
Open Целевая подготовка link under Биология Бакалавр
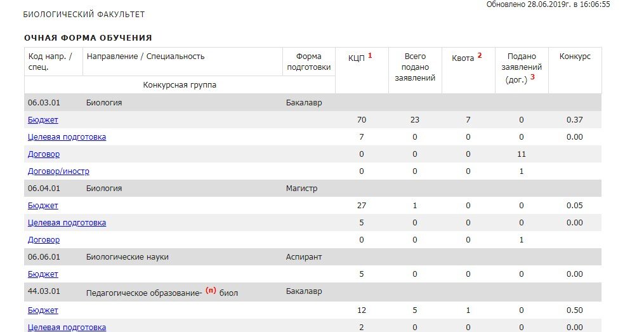(x=67, y=137)
